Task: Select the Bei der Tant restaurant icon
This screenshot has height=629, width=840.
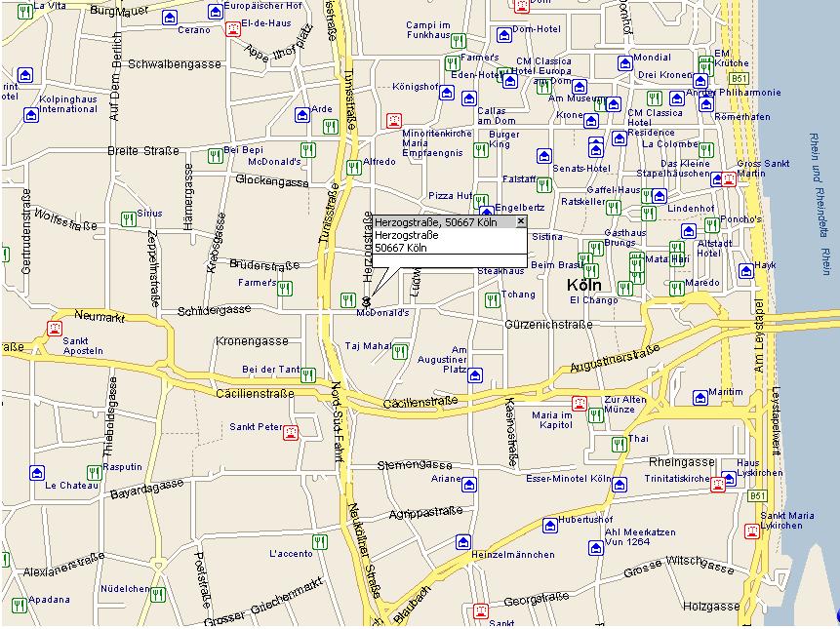Action: (307, 374)
